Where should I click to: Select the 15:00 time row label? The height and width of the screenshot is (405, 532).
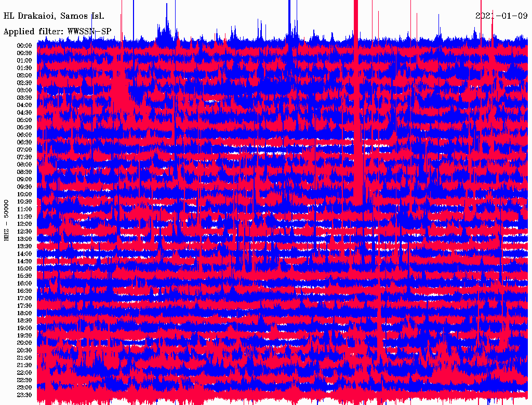(x=24, y=268)
